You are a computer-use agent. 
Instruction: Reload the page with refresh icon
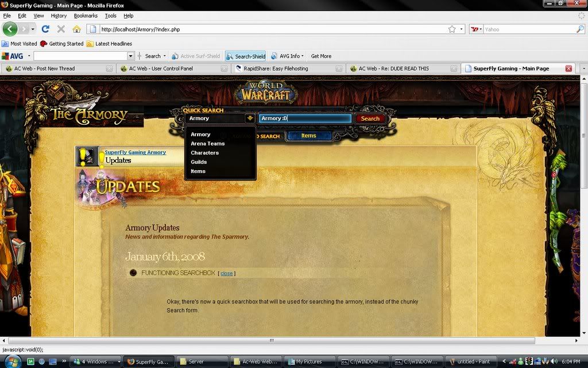pos(45,29)
